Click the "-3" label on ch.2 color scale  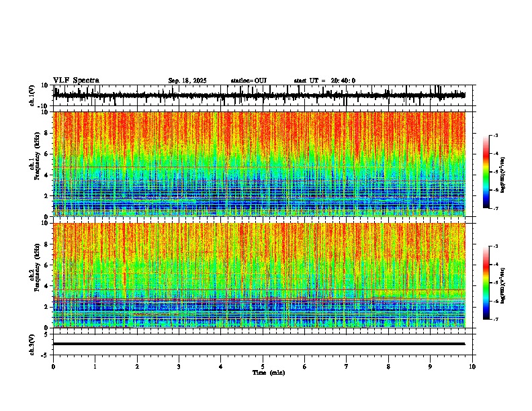pyautogui.click(x=496, y=246)
